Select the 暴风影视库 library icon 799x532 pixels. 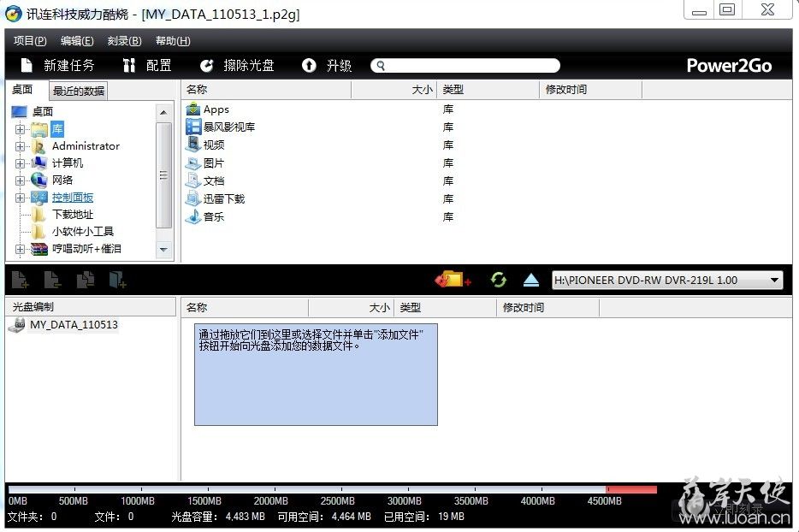click(193, 127)
